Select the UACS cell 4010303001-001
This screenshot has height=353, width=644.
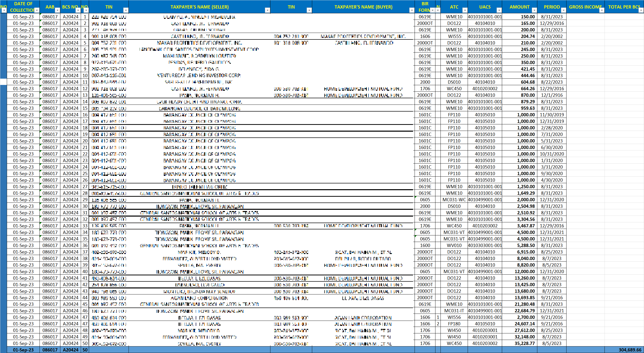tap(485, 245)
